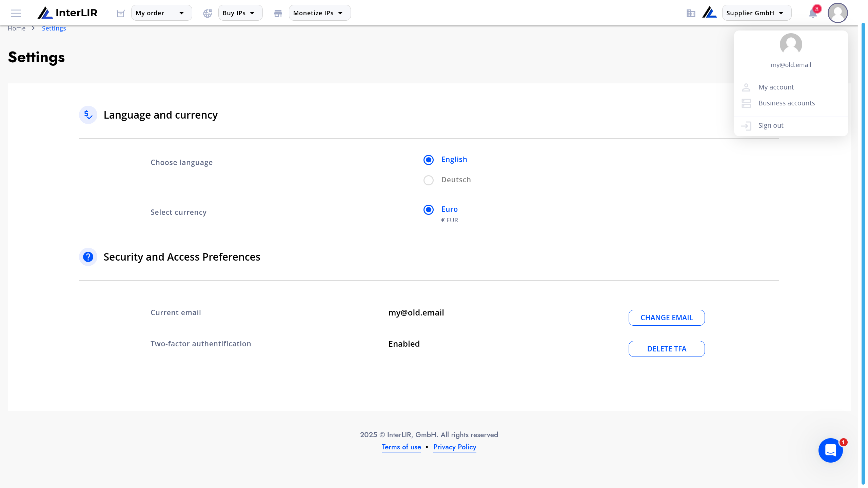Select the Euro currency radio button

[429, 210]
